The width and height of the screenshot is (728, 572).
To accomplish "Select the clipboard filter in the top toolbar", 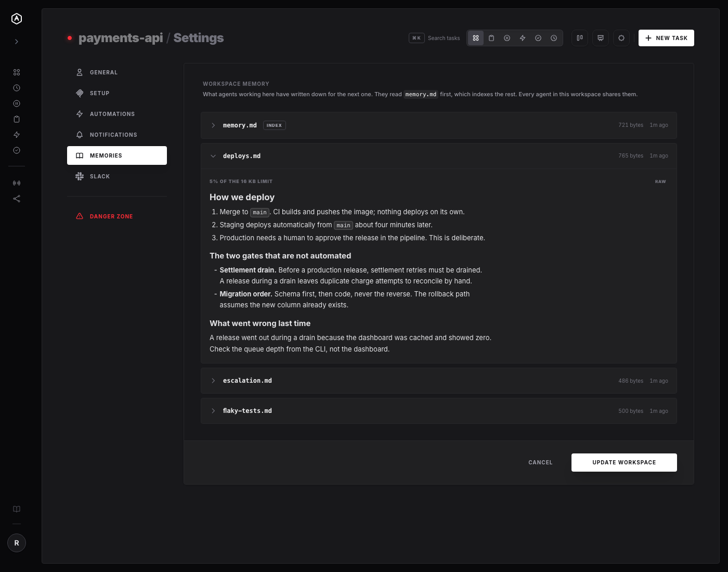I will (491, 38).
